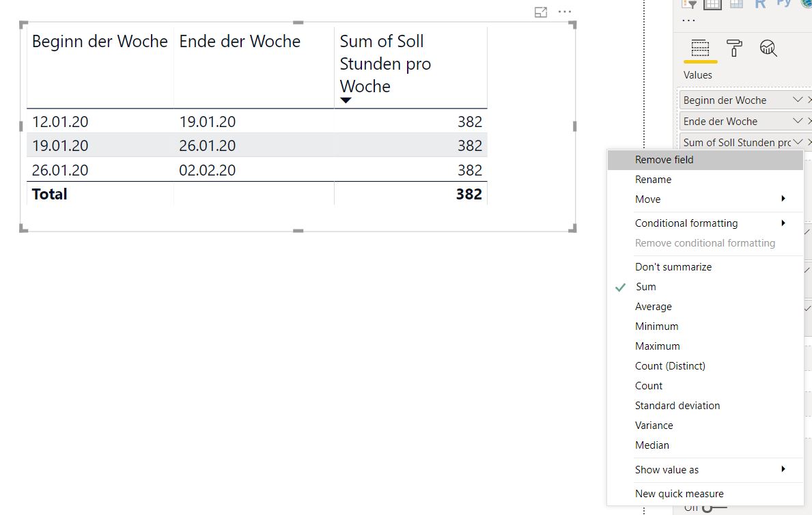Select Don't summarize option
The width and height of the screenshot is (812, 515).
click(705, 267)
